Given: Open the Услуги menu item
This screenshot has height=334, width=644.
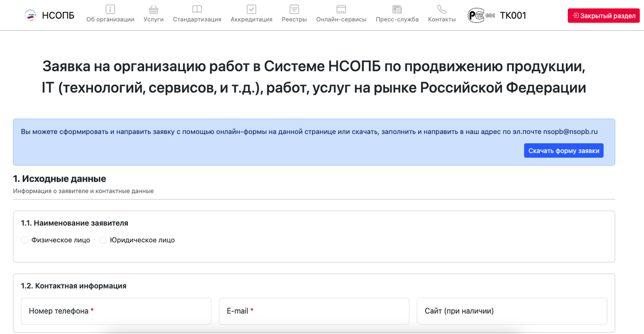Looking at the screenshot, I should [153, 19].
